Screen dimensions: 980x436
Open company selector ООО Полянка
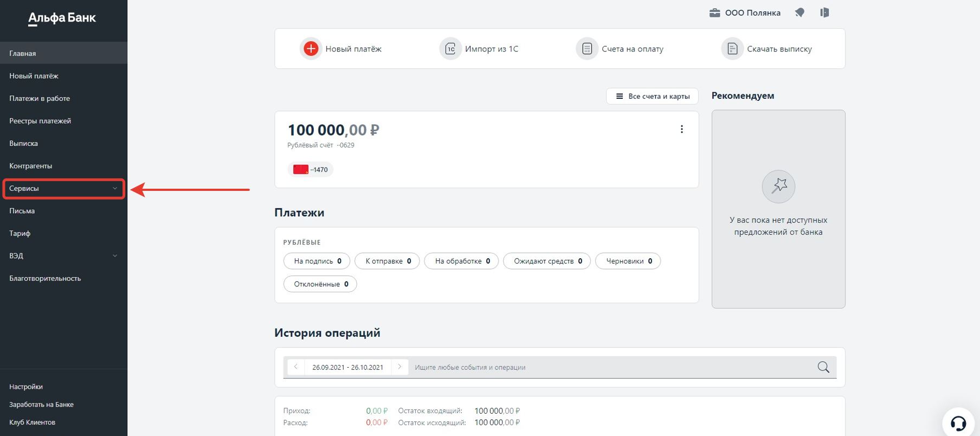[x=745, y=12]
